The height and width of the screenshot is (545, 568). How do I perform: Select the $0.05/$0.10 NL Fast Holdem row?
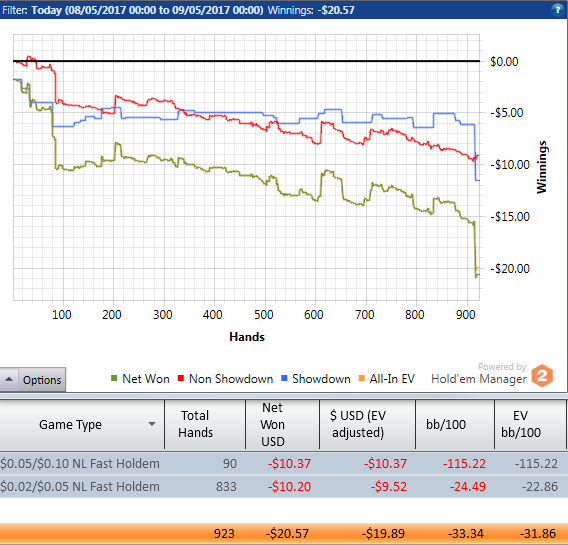(x=284, y=463)
